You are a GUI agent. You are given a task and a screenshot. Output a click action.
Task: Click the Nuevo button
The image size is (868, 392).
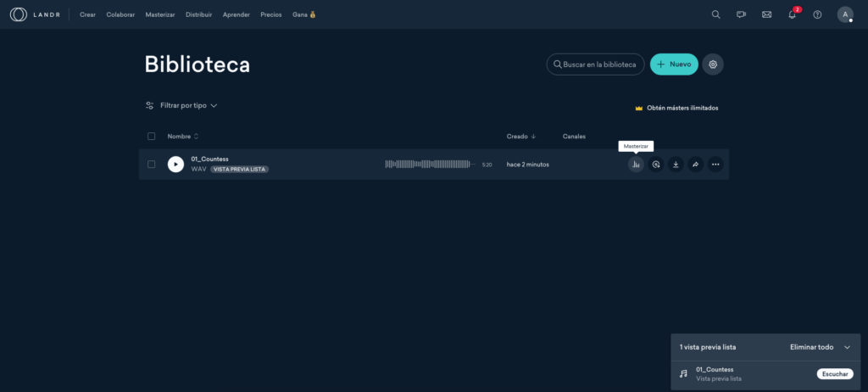click(x=674, y=64)
